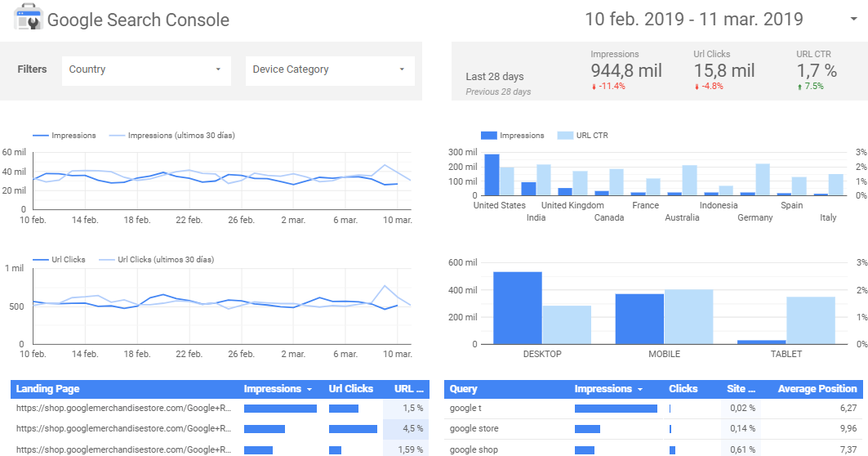The height and width of the screenshot is (456, 868).
Task: Click the Url Clicks total 15,8 mil
Action: [724, 70]
